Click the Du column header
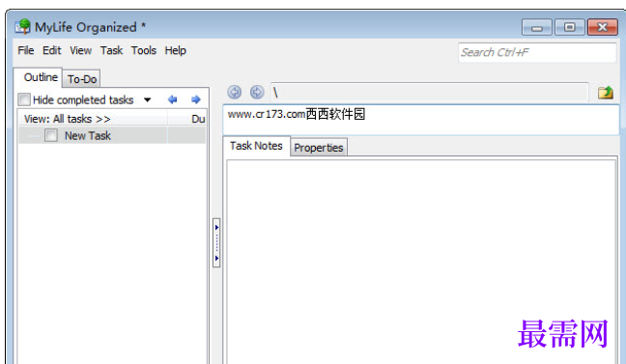626x364 pixels. tap(198, 119)
